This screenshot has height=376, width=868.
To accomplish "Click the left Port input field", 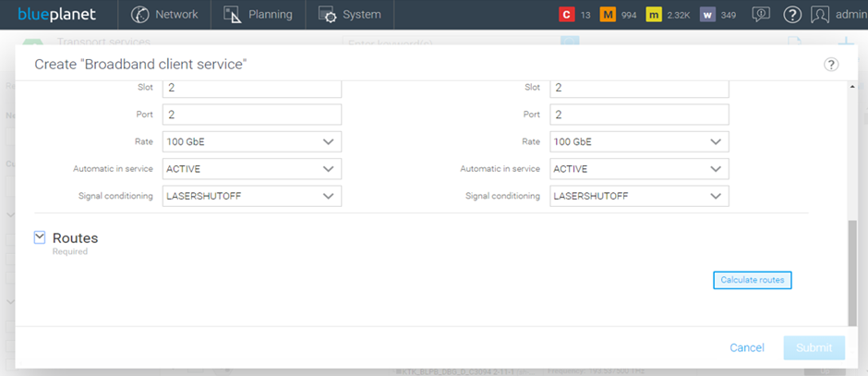I will (252, 115).
